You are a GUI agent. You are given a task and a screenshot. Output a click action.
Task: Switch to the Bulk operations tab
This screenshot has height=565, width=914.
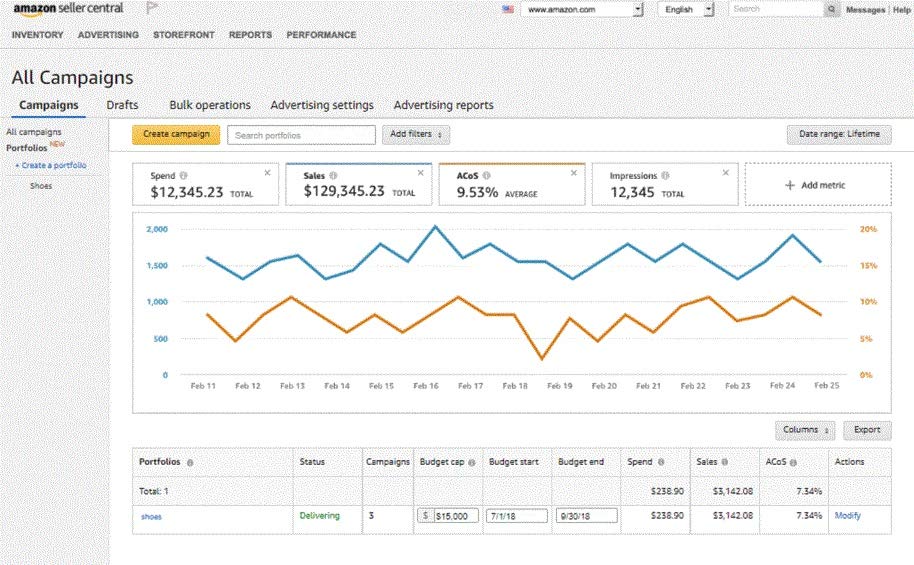pos(210,105)
